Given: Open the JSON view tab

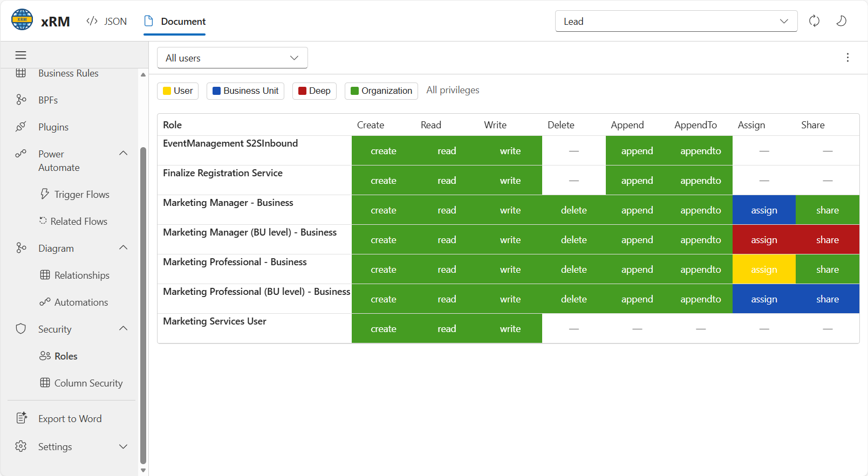Looking at the screenshot, I should (x=107, y=21).
